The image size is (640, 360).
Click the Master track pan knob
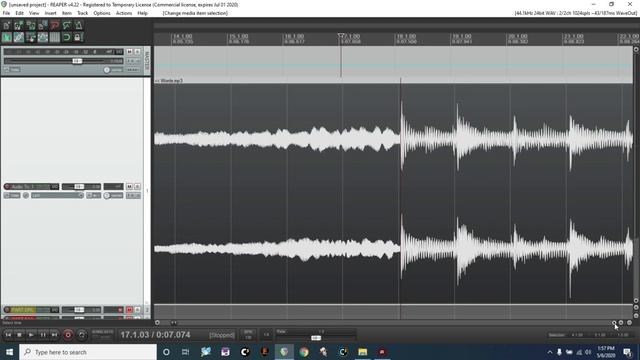pyautogui.click(x=107, y=70)
